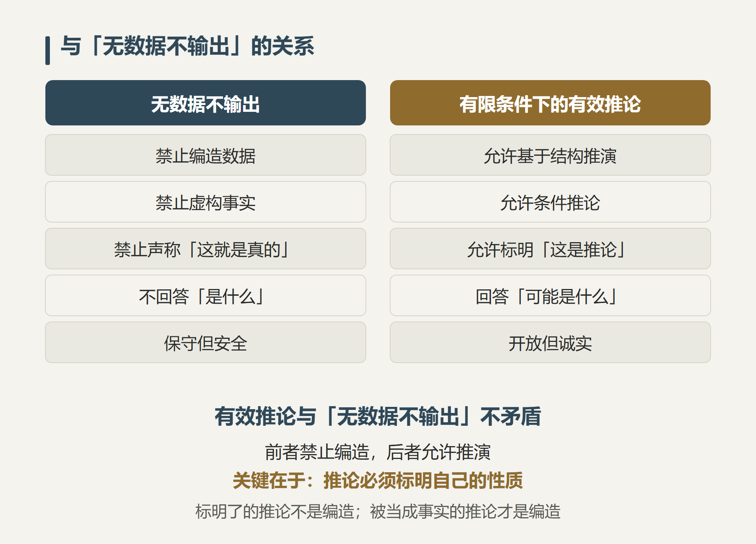Viewport: 756px width, 544px height.
Task: Select the 禁止编造数据 card
Action: (206, 155)
